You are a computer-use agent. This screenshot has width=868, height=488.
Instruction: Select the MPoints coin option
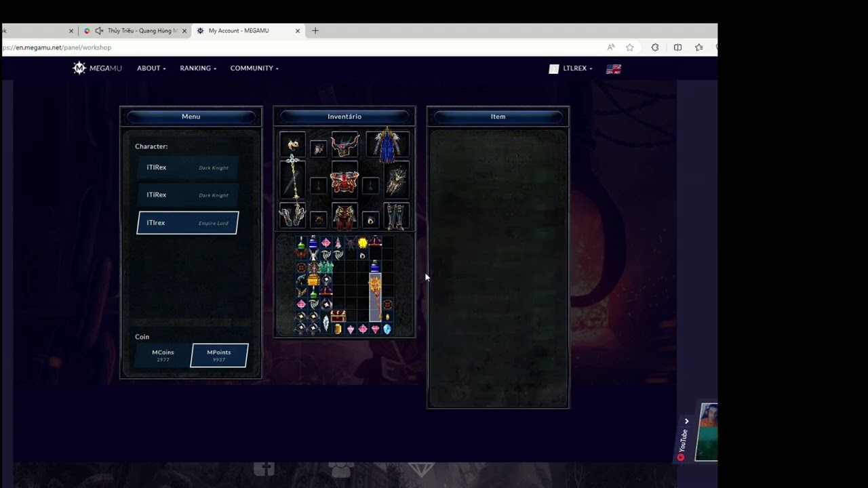(x=219, y=355)
